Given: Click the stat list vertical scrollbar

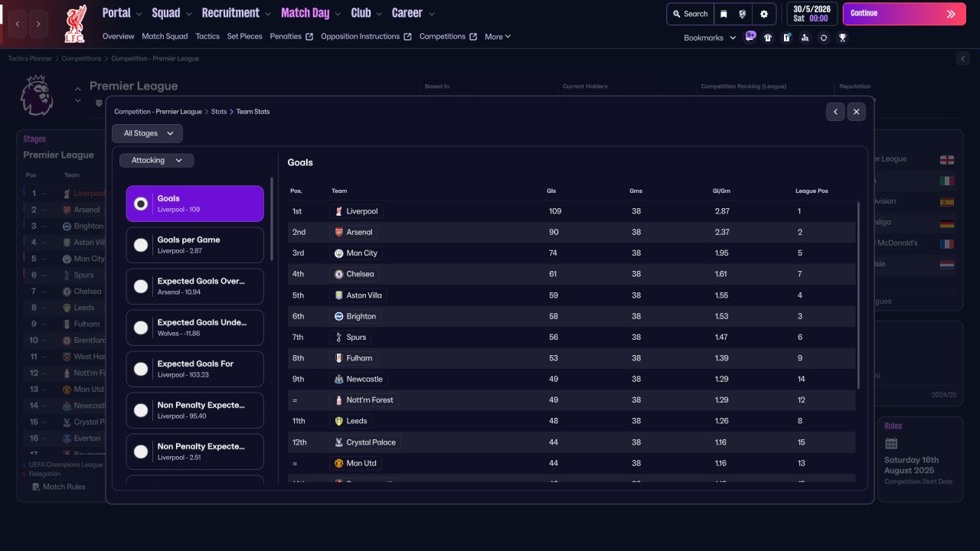Looking at the screenshot, I should [272, 219].
